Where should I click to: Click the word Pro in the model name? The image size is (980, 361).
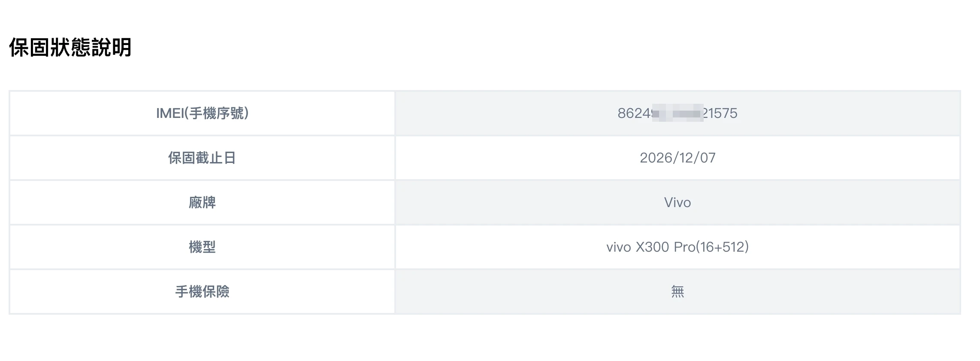point(685,247)
